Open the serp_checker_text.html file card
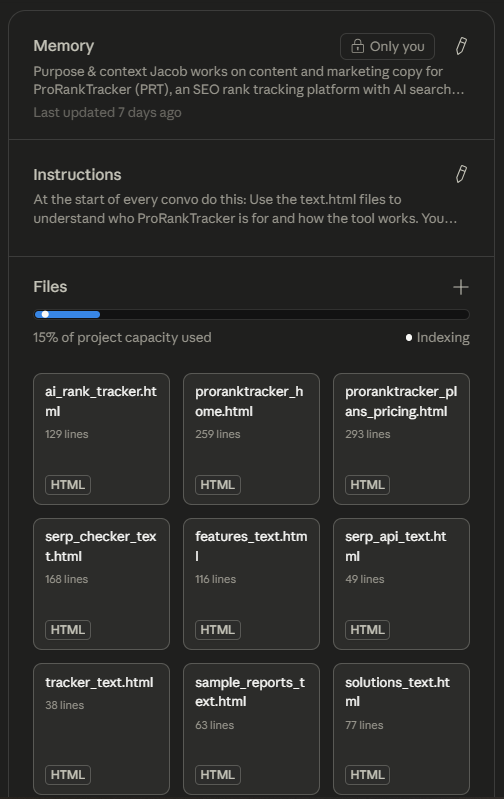504x799 pixels. pos(101,584)
